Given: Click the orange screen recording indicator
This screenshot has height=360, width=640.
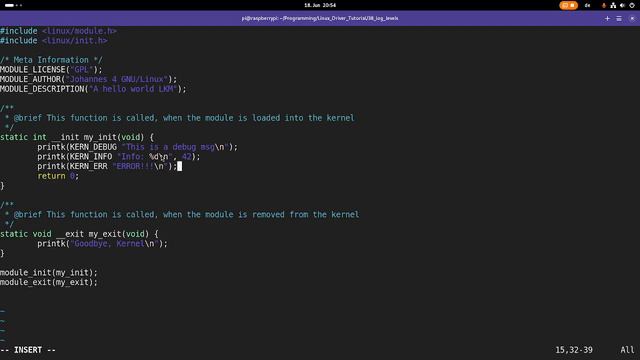Looking at the screenshot, I should pos(568,5).
